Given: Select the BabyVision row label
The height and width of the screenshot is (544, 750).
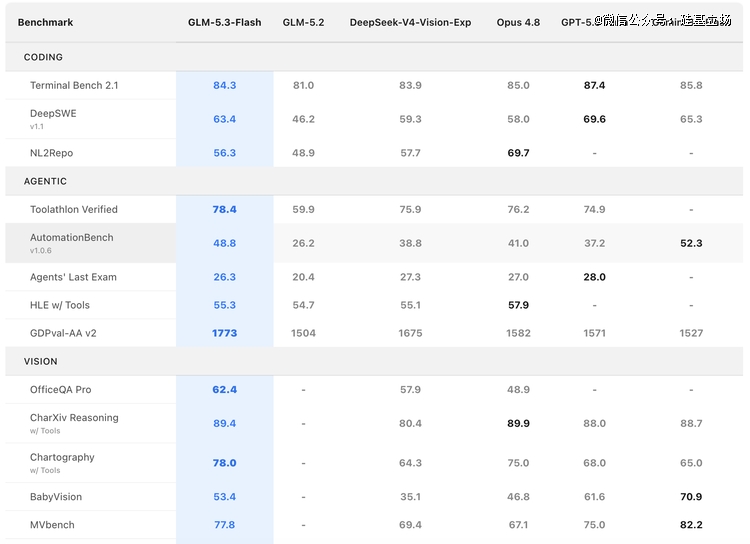Looking at the screenshot, I should [x=56, y=497].
